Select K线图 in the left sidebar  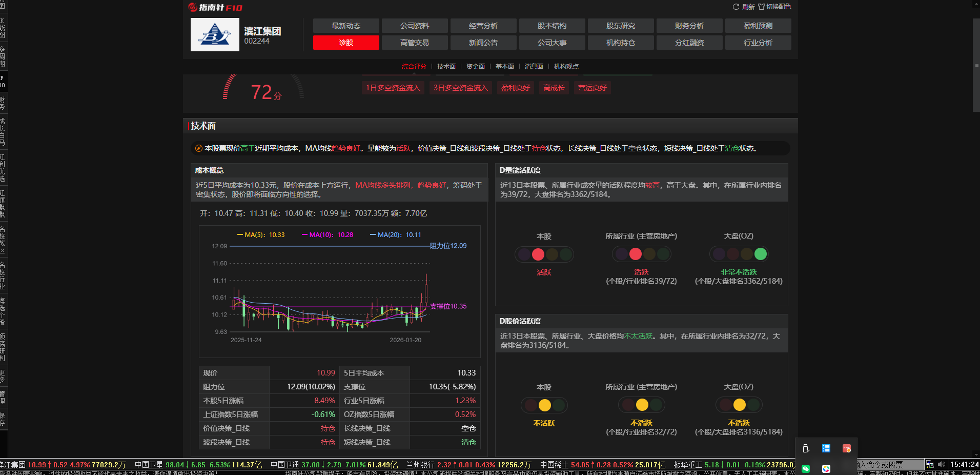tap(3, 28)
